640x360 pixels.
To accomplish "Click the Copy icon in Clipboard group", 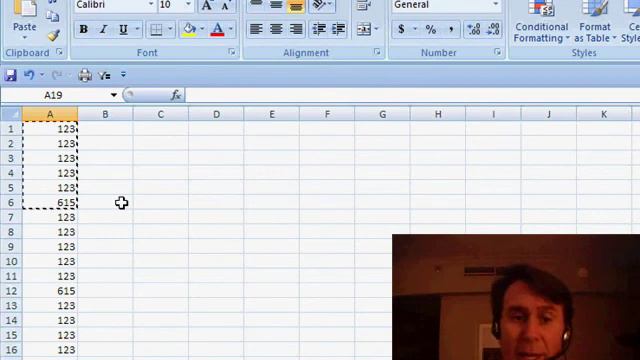I will coord(53,16).
